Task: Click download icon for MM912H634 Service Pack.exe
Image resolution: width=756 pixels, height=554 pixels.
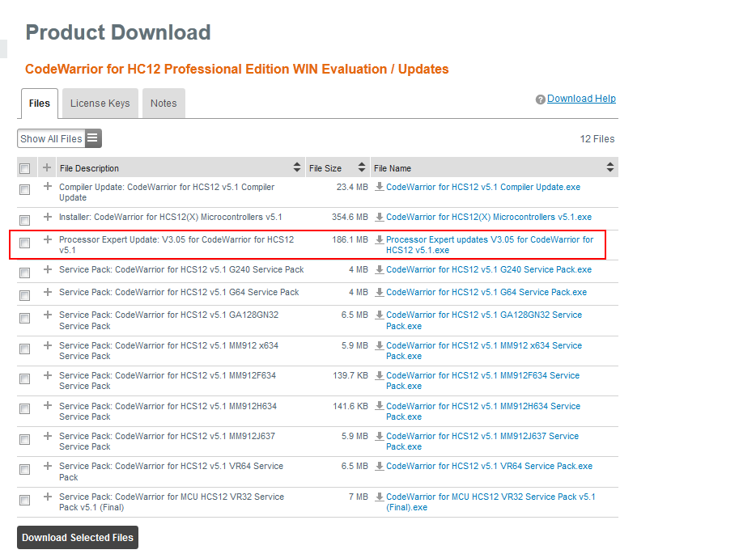Action: pyautogui.click(x=380, y=406)
